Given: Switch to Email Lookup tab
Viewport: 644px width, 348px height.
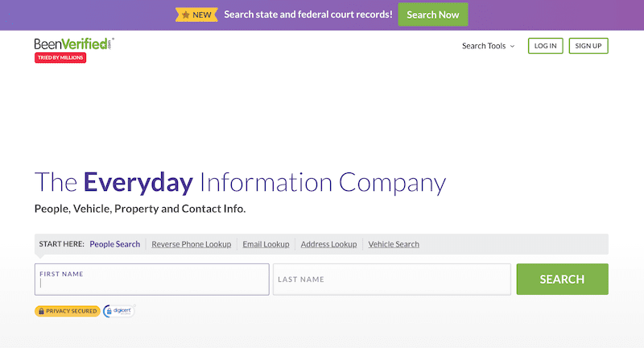Looking at the screenshot, I should coord(266,244).
